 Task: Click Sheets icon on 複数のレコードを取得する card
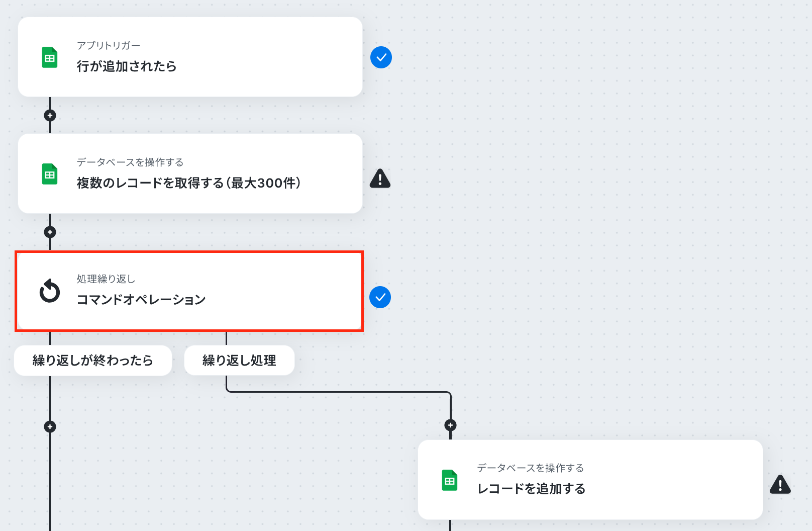click(49, 174)
